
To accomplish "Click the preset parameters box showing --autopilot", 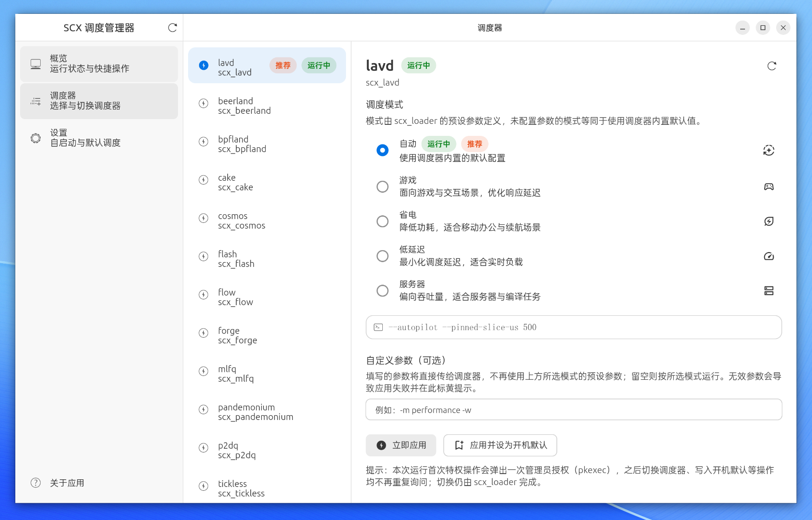I will [574, 327].
